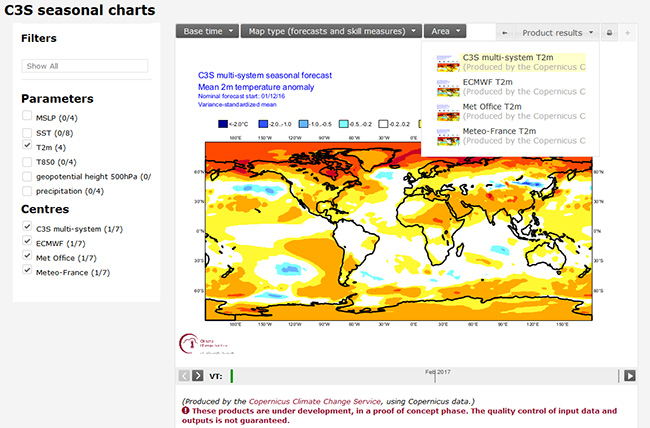Click the 'C3S multi-system seasonal forecast' title
This screenshot has height=428, width=650.
click(265, 75)
